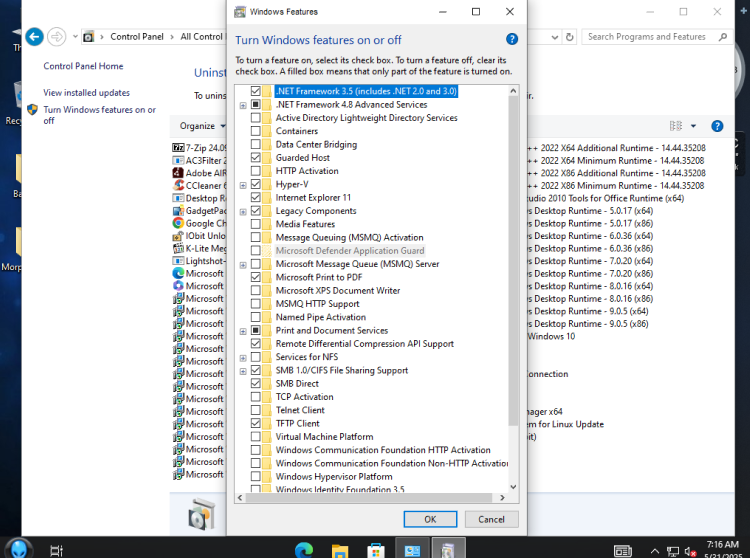Screen dimensions: 750x558
Task: Click the network tray icon
Action: 673,552
